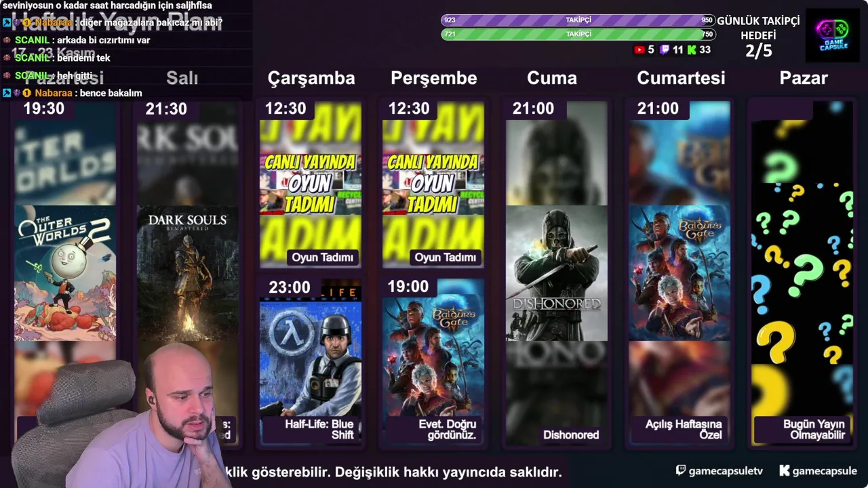Screen dimensions: 868x488
Task: Click the purple Twitch icon beside count 11
Action: (x=663, y=49)
